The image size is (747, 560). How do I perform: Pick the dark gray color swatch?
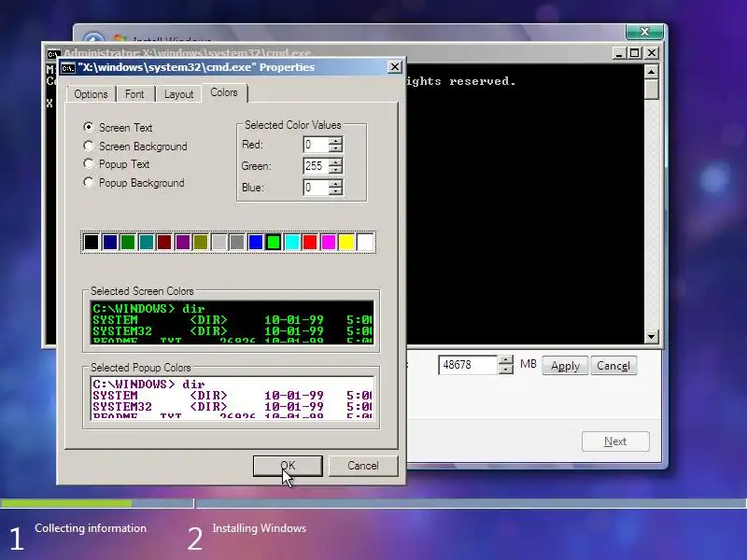click(x=237, y=242)
